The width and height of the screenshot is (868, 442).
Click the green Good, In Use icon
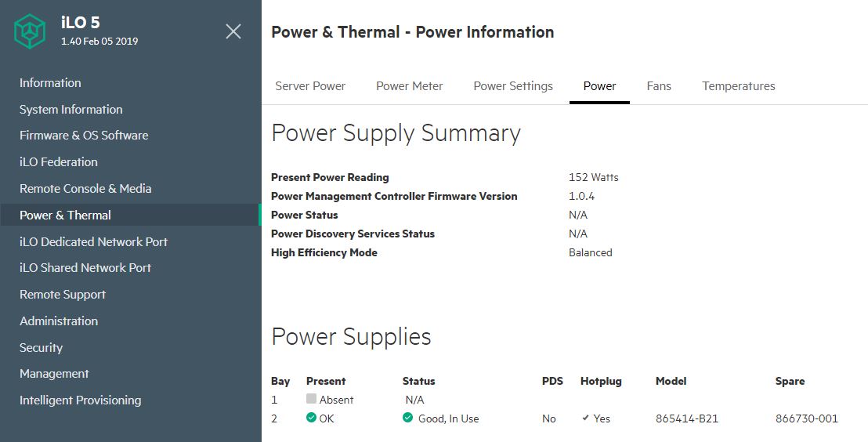click(407, 418)
